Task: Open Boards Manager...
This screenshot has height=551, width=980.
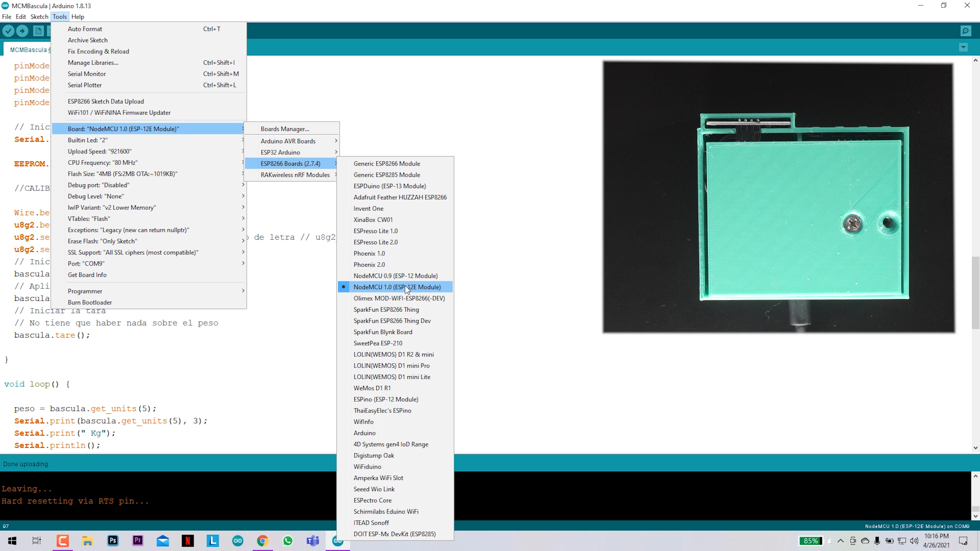Action: point(284,129)
